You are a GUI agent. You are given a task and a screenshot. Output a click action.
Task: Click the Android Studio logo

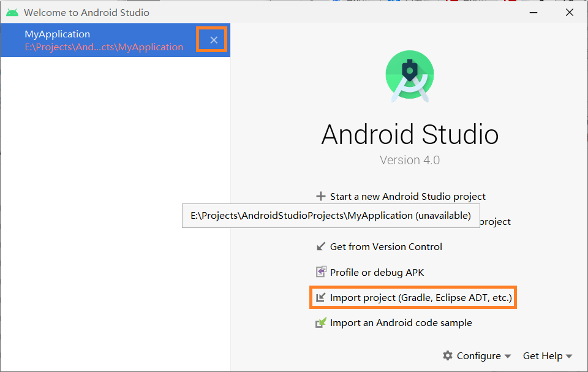[410, 76]
